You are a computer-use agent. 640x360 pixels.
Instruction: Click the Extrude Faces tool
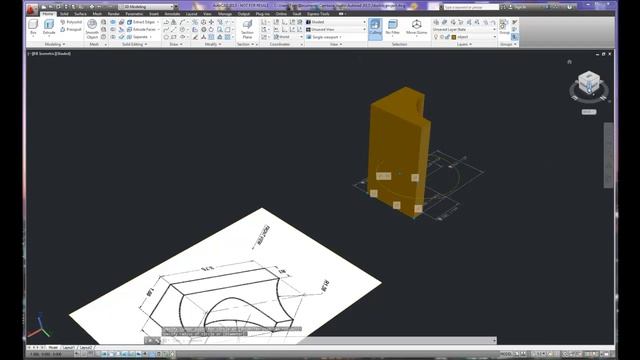click(x=141, y=29)
